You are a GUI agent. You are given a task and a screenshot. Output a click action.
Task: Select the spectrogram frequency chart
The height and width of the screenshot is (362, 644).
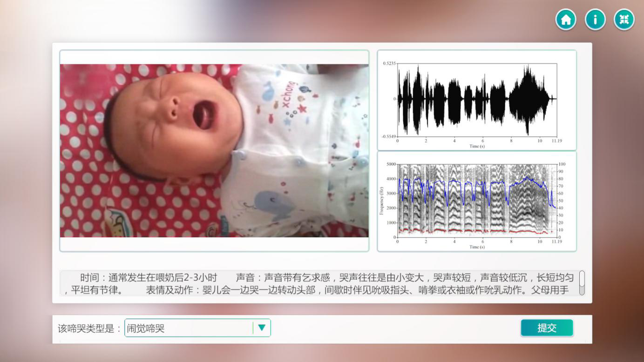(476, 201)
